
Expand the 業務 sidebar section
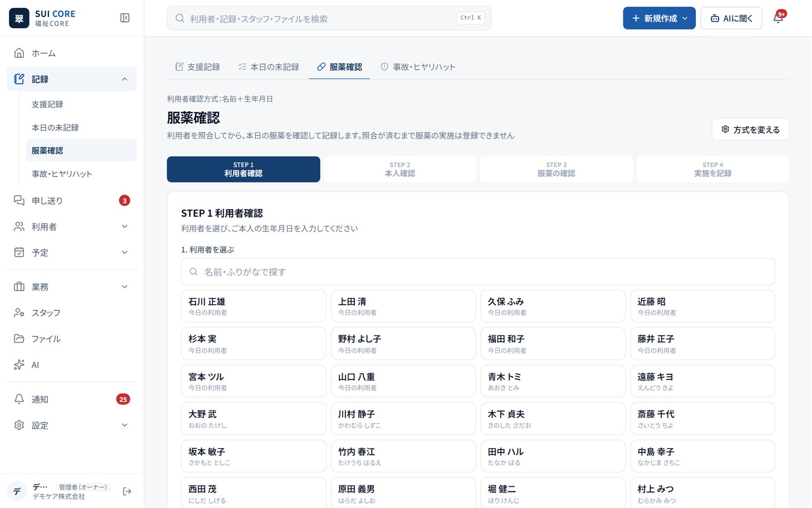click(125, 287)
